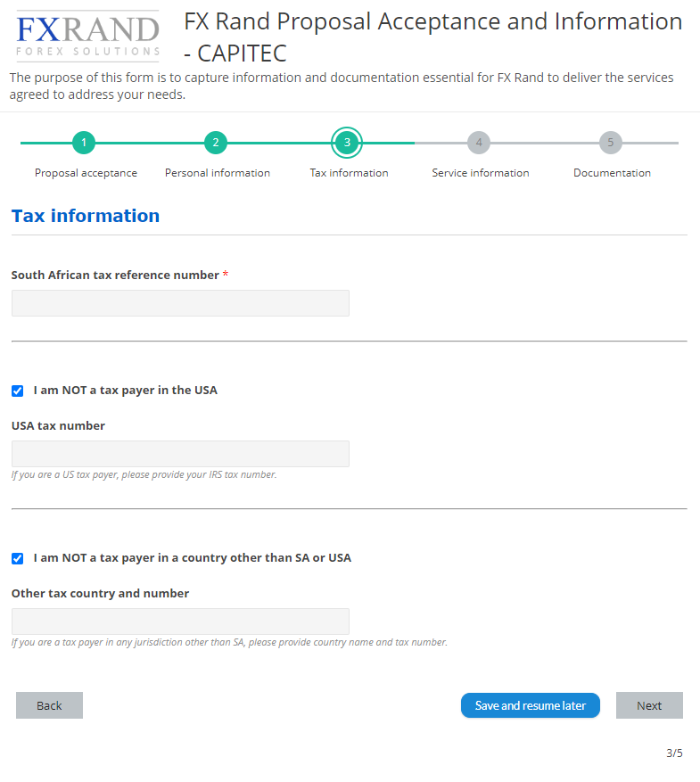The width and height of the screenshot is (700, 782).
Task: Click the 'USA tax number' label
Action: [58, 425]
